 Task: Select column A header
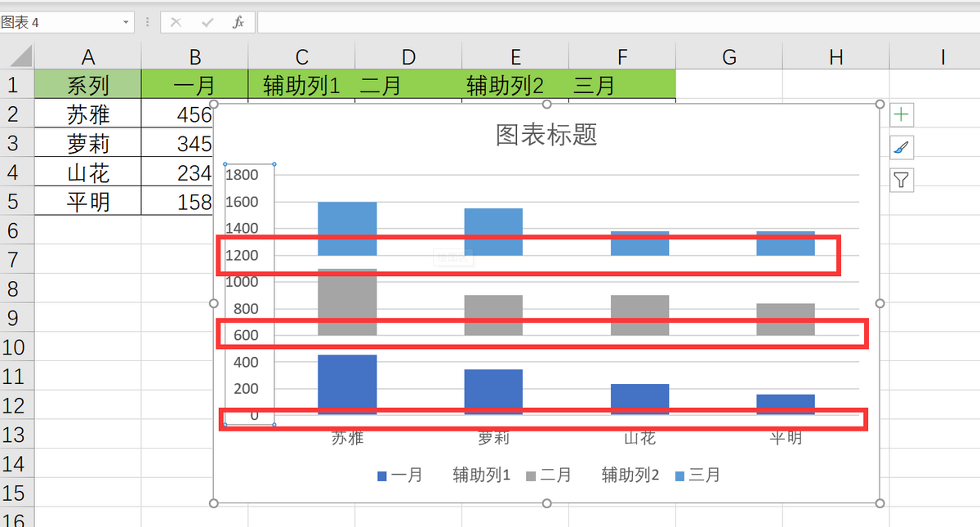point(88,56)
